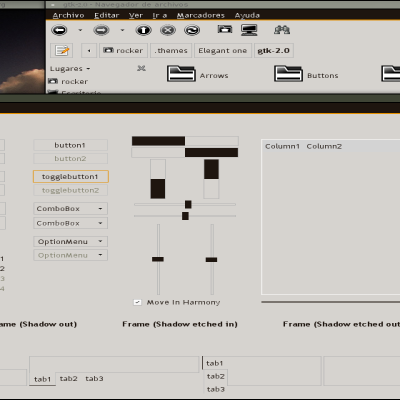
Task: Open the enabled OptionMenu dropdown
Action: coord(71,241)
